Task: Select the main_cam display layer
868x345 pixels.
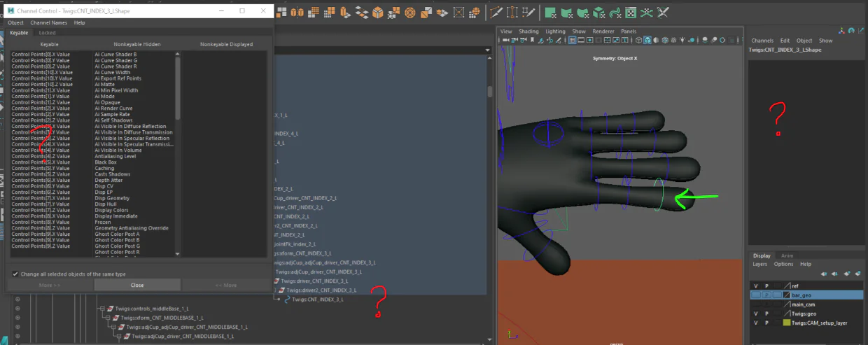Action: (x=805, y=304)
